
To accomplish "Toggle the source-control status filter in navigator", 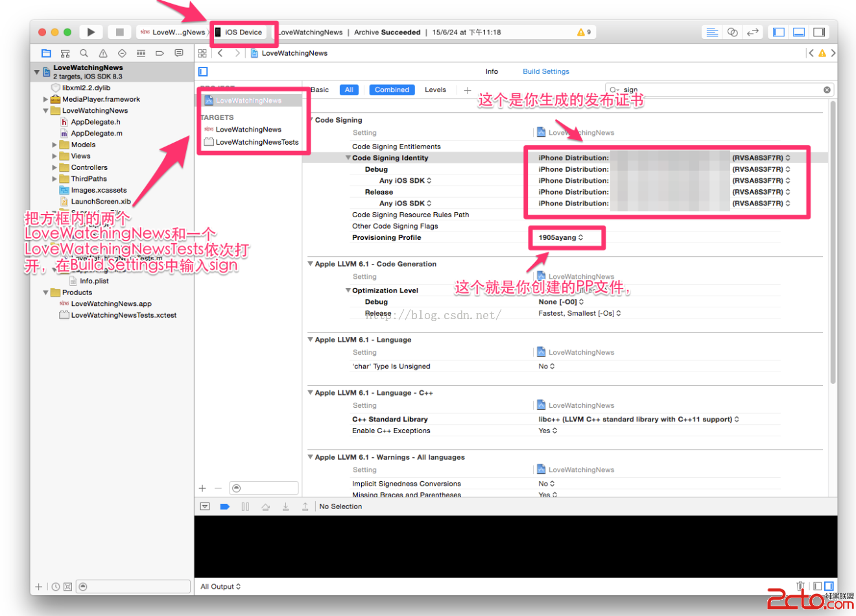I will 67,587.
